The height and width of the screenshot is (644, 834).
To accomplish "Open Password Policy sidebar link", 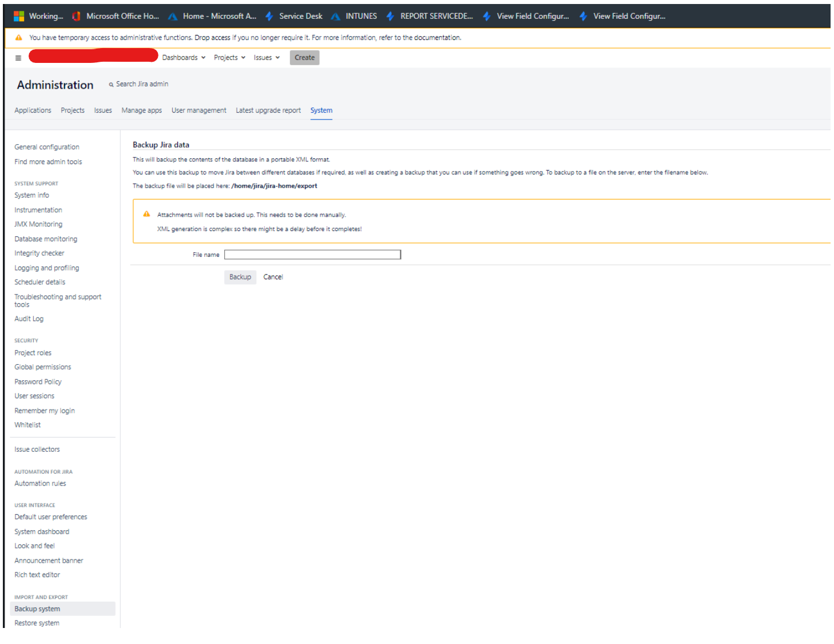I will click(x=38, y=382).
